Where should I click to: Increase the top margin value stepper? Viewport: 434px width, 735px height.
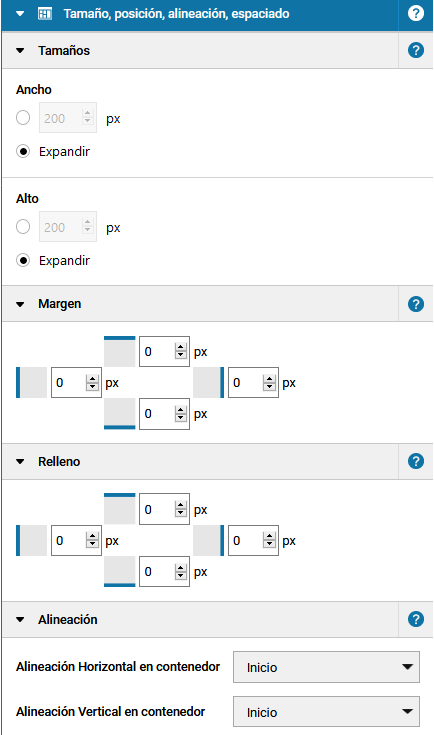[x=180, y=348]
